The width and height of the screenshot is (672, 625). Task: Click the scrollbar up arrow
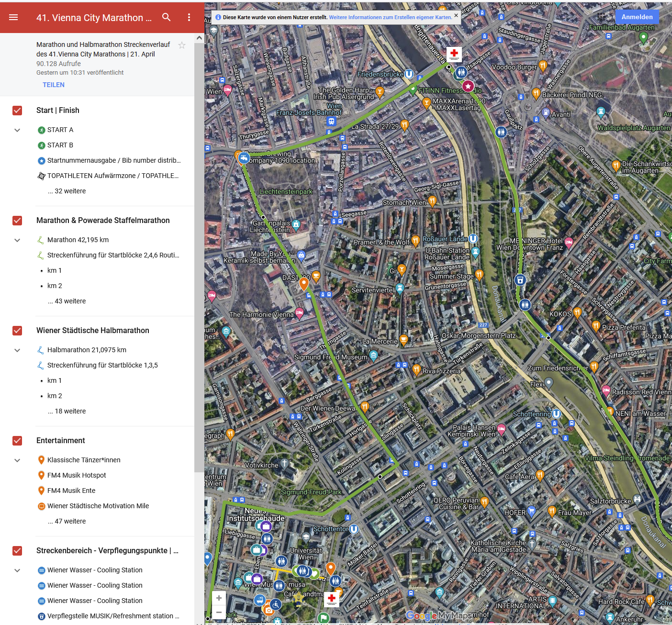[199, 38]
